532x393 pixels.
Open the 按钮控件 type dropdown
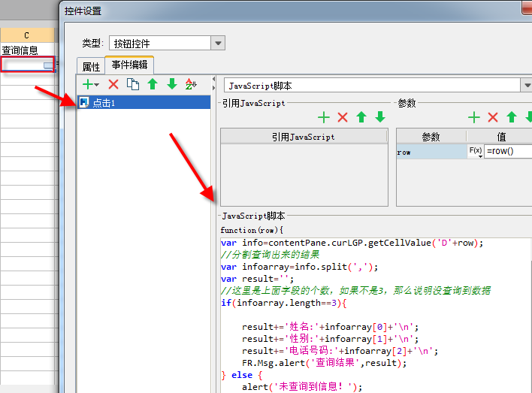(218, 43)
